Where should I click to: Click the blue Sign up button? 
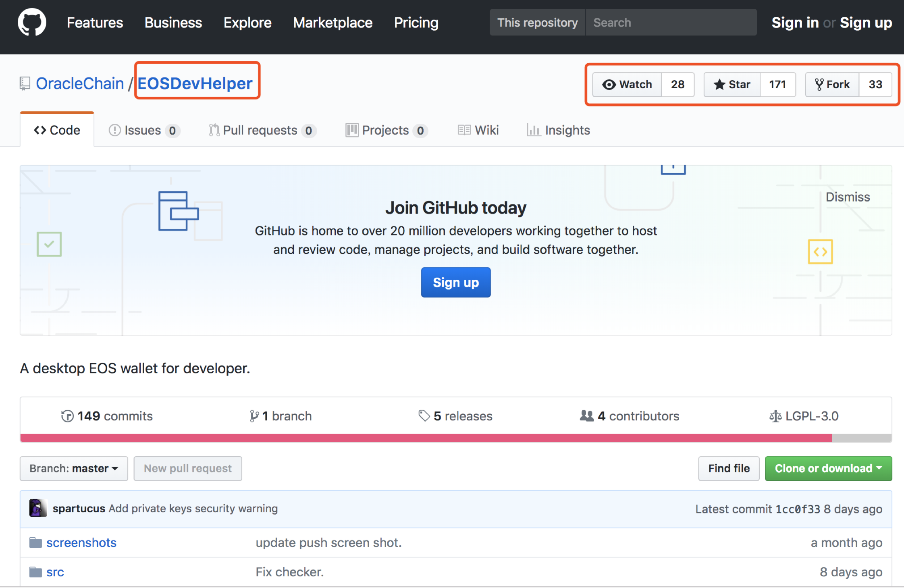[x=455, y=283]
